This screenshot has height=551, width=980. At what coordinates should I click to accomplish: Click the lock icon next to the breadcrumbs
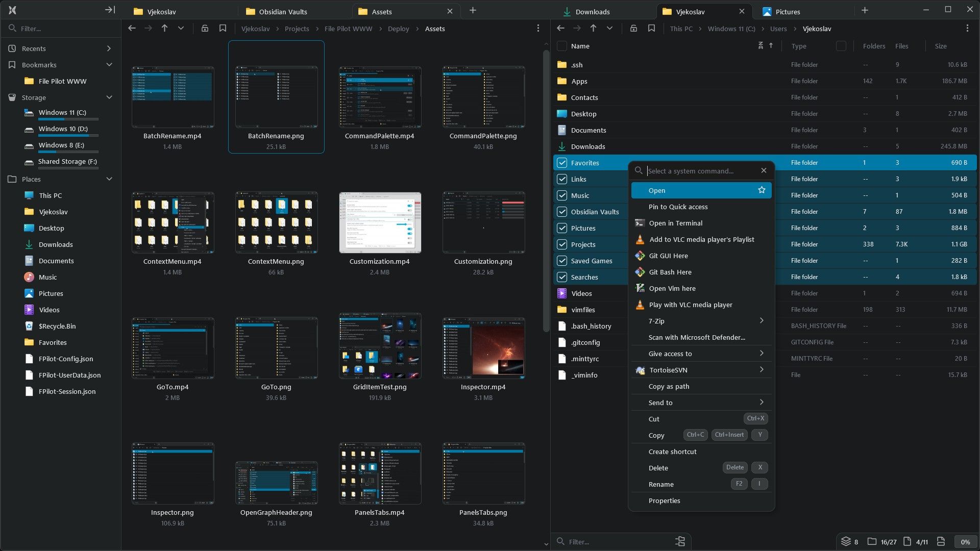(x=205, y=29)
